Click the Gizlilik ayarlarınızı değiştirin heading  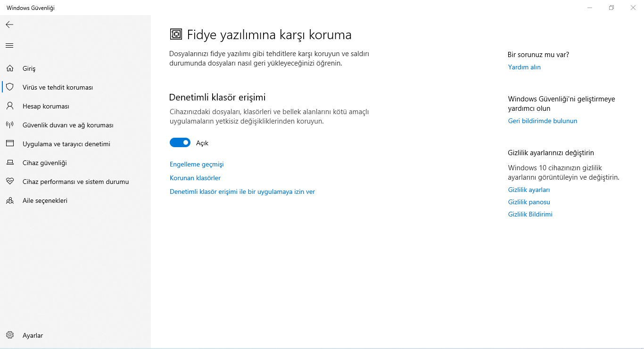[551, 153]
